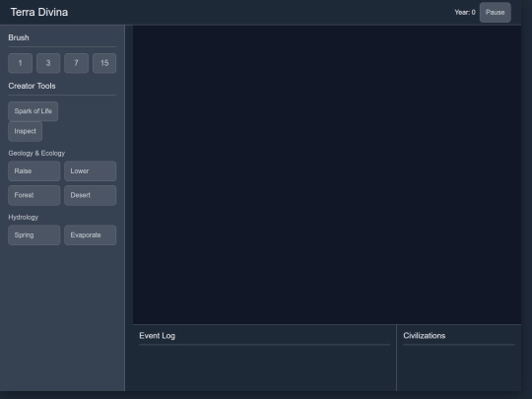This screenshot has width=532, height=399.
Task: Set brush size to 15
Action: click(x=104, y=63)
